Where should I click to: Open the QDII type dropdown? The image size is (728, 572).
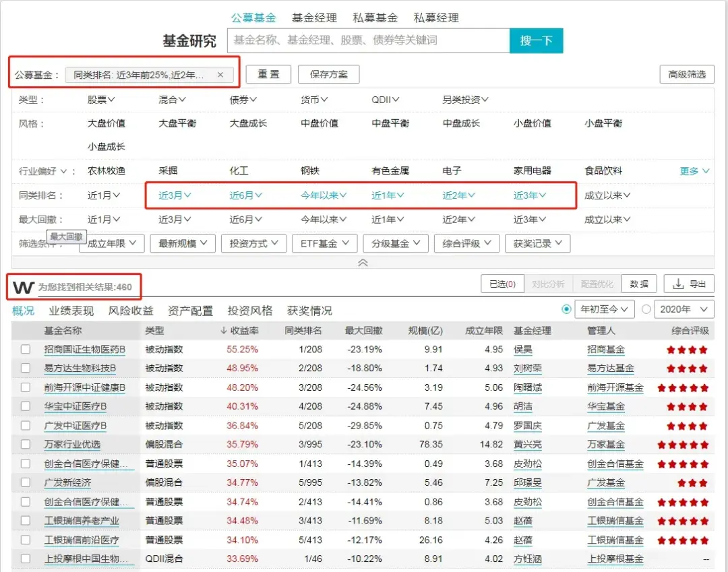386,99
